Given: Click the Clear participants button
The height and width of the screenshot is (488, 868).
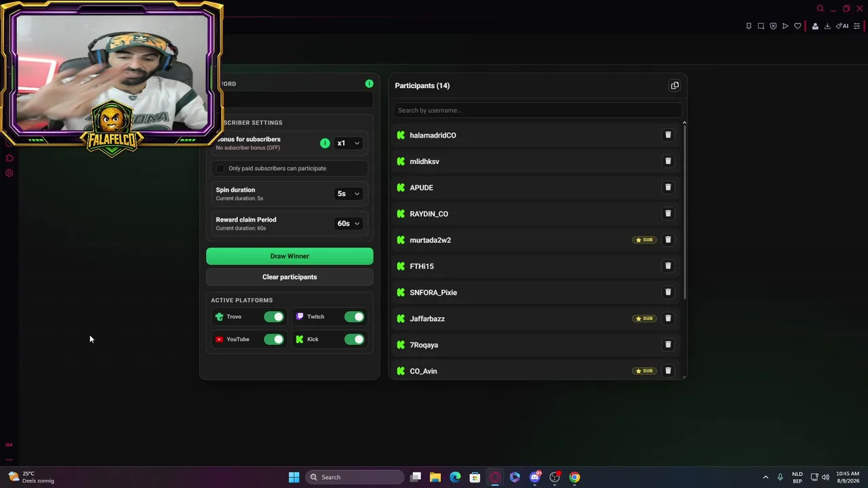Looking at the screenshot, I should (290, 277).
